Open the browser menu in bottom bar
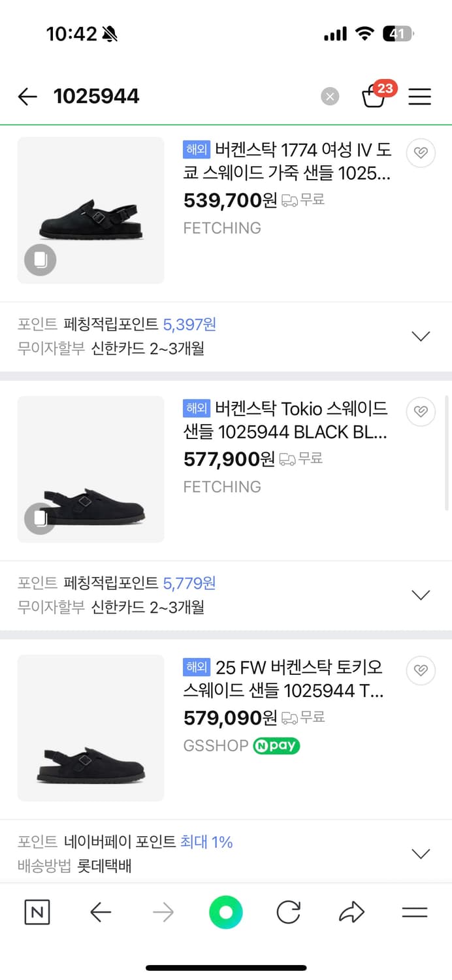452x980 pixels. coord(415,913)
